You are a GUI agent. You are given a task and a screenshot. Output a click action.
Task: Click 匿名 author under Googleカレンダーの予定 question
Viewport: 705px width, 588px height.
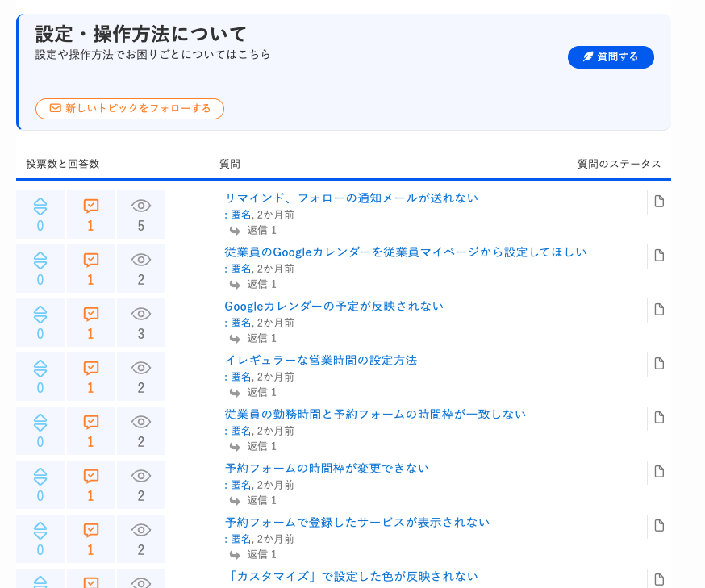pyautogui.click(x=240, y=323)
